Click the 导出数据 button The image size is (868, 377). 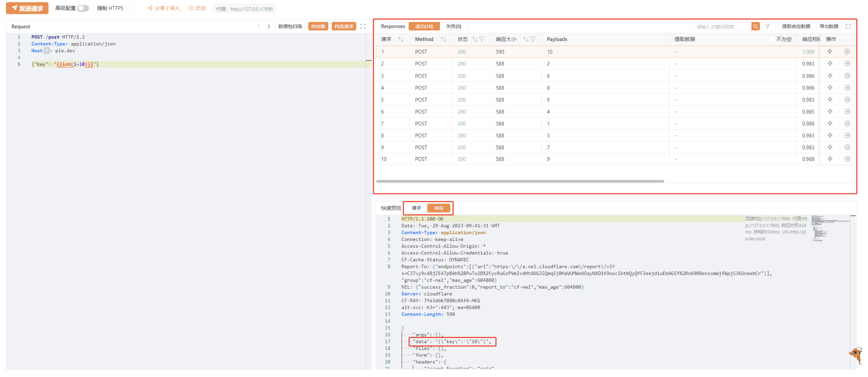828,26
